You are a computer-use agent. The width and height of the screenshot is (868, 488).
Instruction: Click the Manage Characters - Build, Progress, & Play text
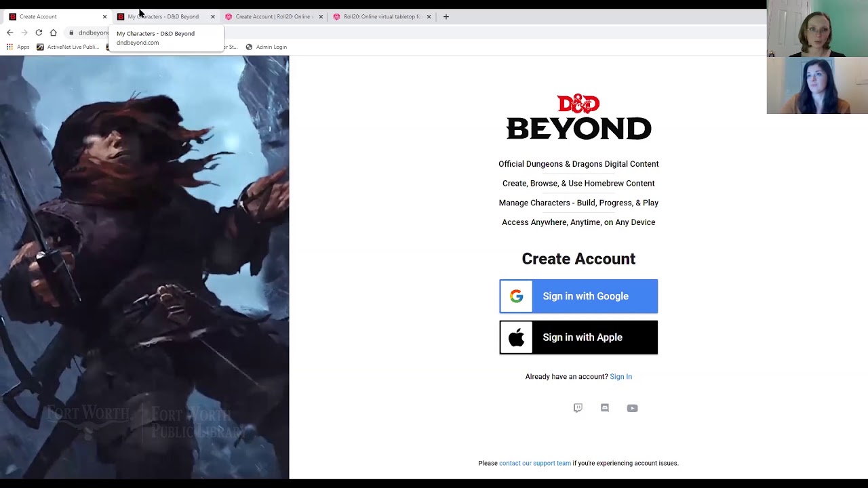578,203
